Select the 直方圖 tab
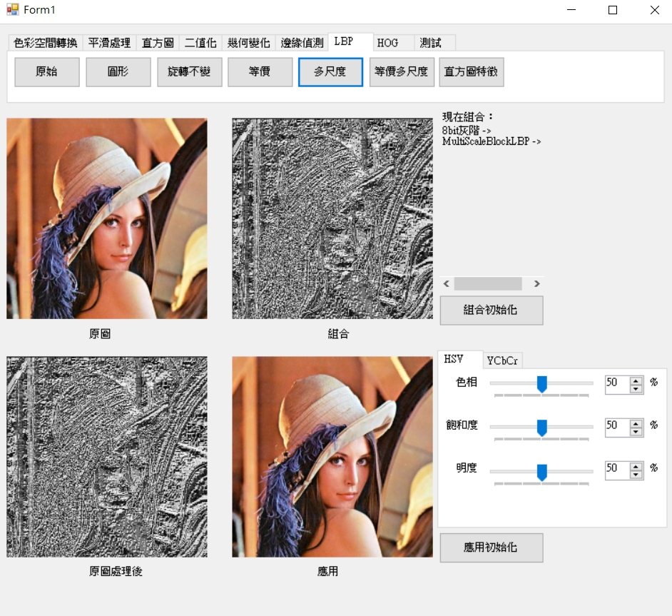 point(158,43)
